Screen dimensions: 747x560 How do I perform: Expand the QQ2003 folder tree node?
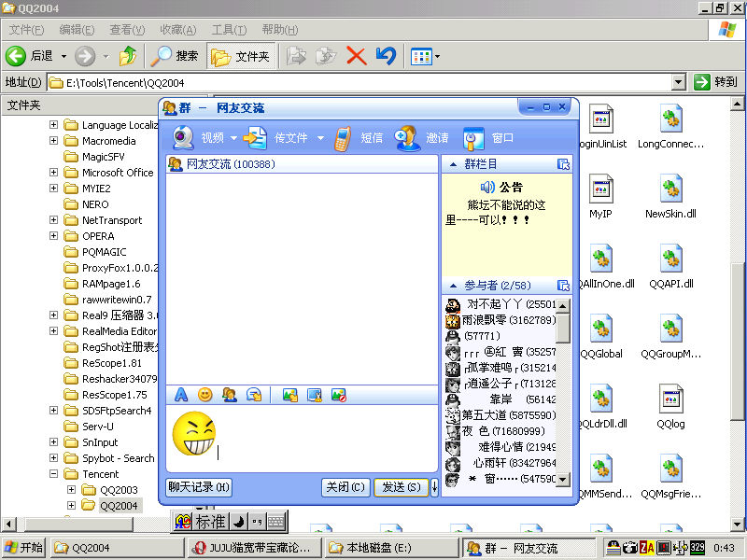[71, 489]
